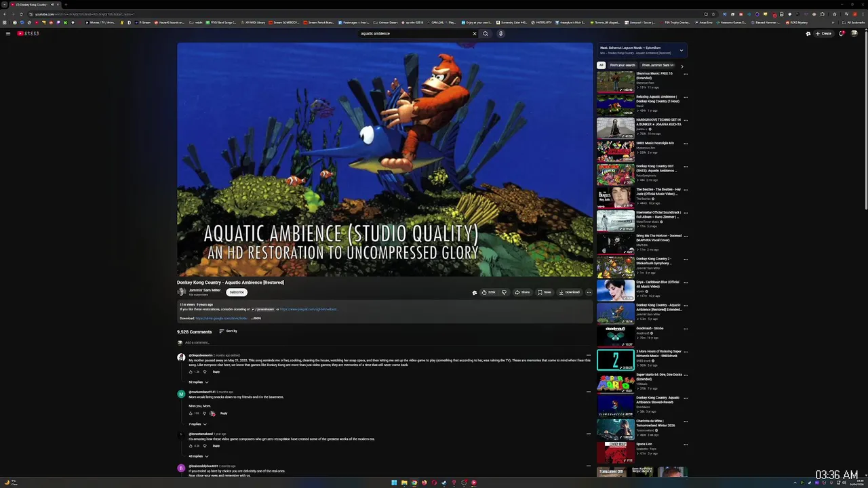
Task: Select the 'All' filter chip
Action: [601, 65]
